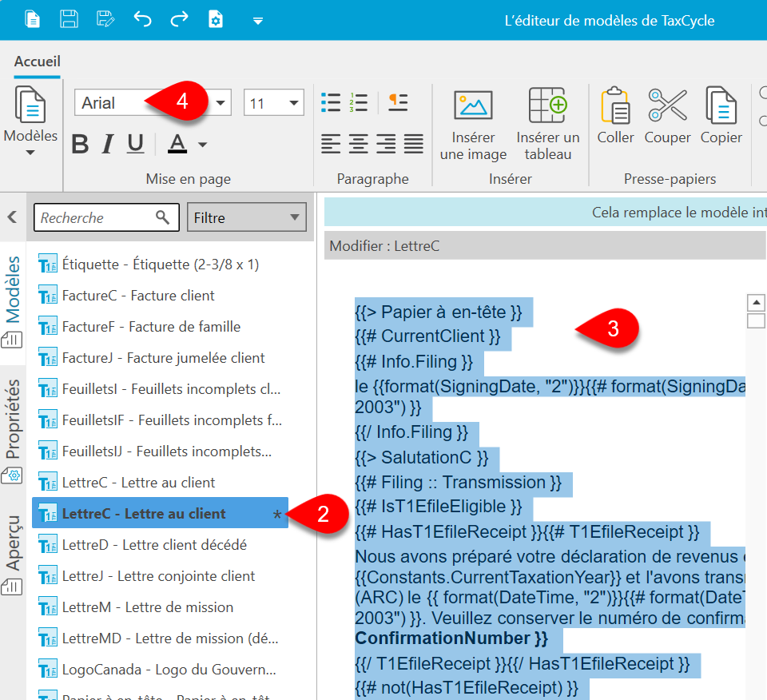Open the quick access toolbar customize arrow

(x=258, y=21)
